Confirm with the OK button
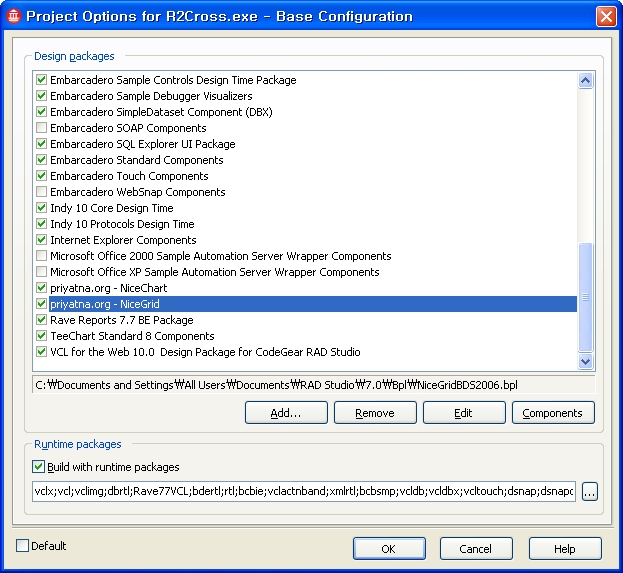Screen dimensions: 623x573 pyautogui.click(x=388, y=548)
